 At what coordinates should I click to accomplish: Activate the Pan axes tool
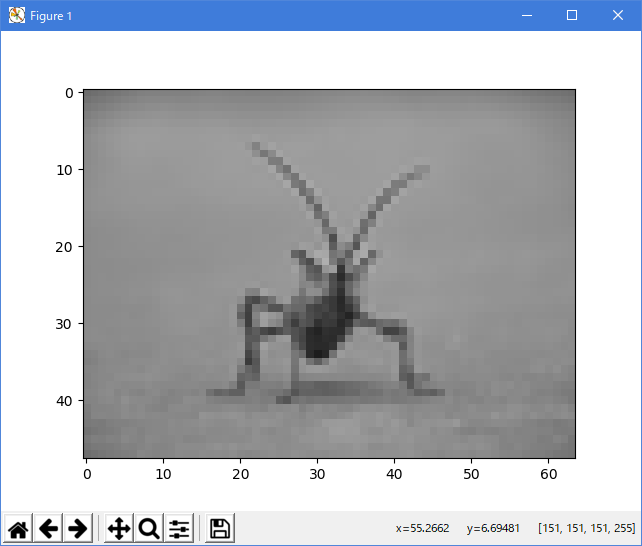(119, 528)
